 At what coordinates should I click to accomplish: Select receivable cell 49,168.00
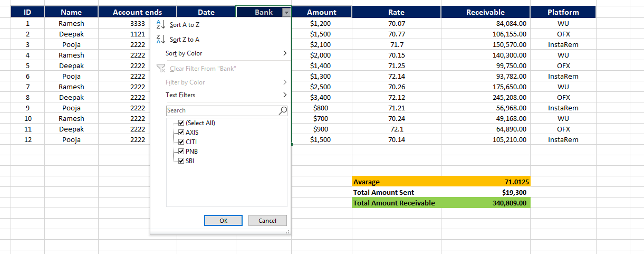point(486,118)
